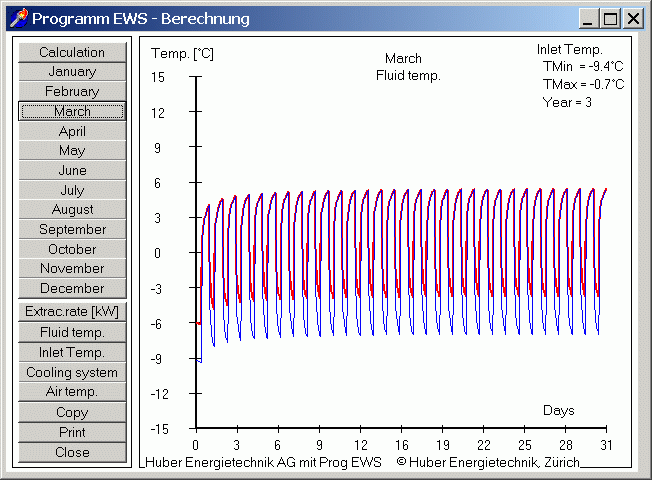Open the Cooling system view
This screenshot has width=652, height=480.
click(72, 372)
